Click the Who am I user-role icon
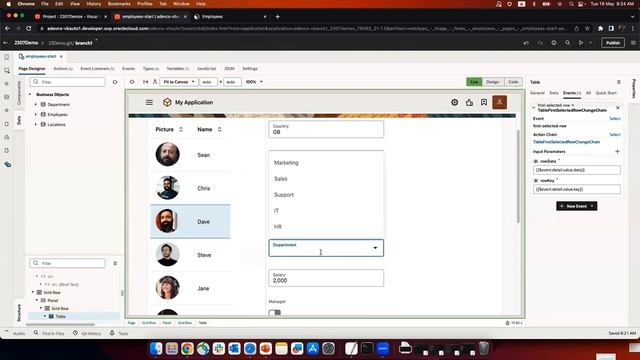The height and width of the screenshot is (360, 640). tap(155, 82)
